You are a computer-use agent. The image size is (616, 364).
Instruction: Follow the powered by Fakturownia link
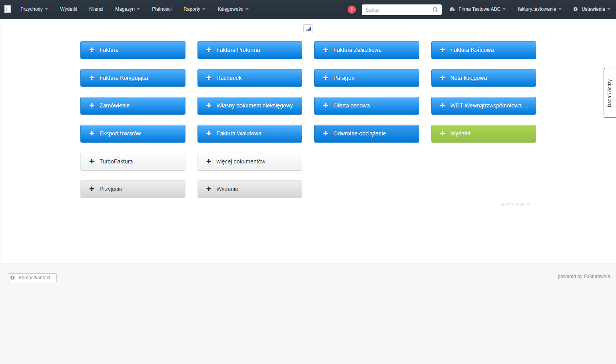pos(584,276)
